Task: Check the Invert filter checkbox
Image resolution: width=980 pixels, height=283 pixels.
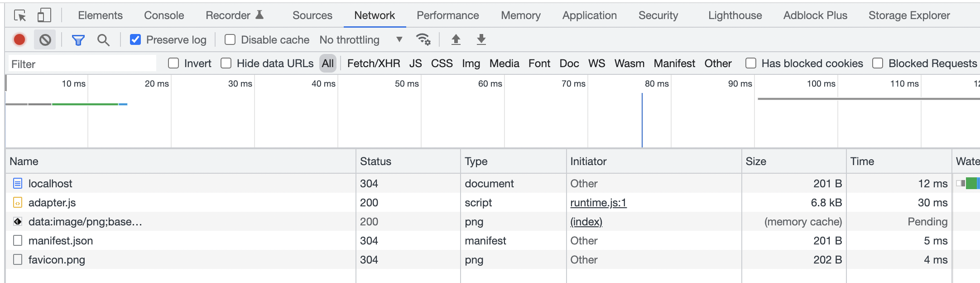Action: tap(173, 63)
